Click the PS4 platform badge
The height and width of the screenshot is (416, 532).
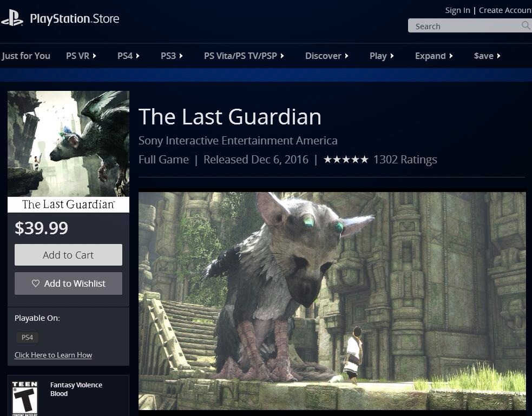pos(27,338)
